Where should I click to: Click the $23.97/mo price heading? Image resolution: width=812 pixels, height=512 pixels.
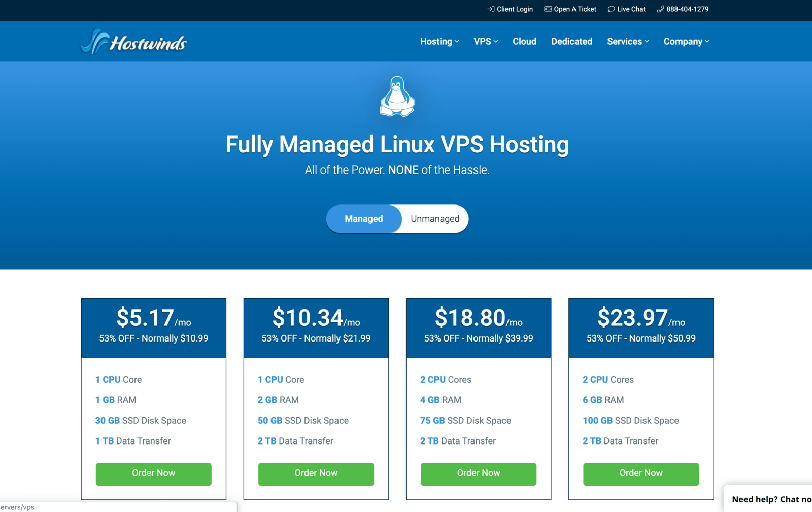click(641, 318)
